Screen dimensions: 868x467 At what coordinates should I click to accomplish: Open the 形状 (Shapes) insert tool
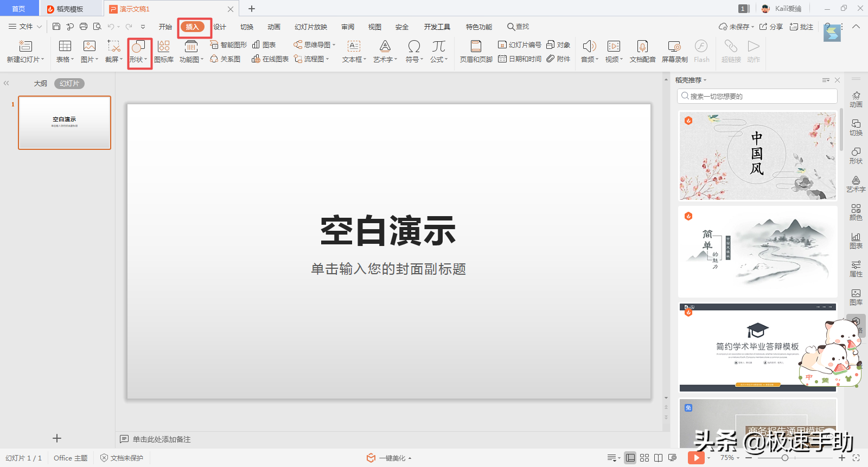(x=138, y=52)
